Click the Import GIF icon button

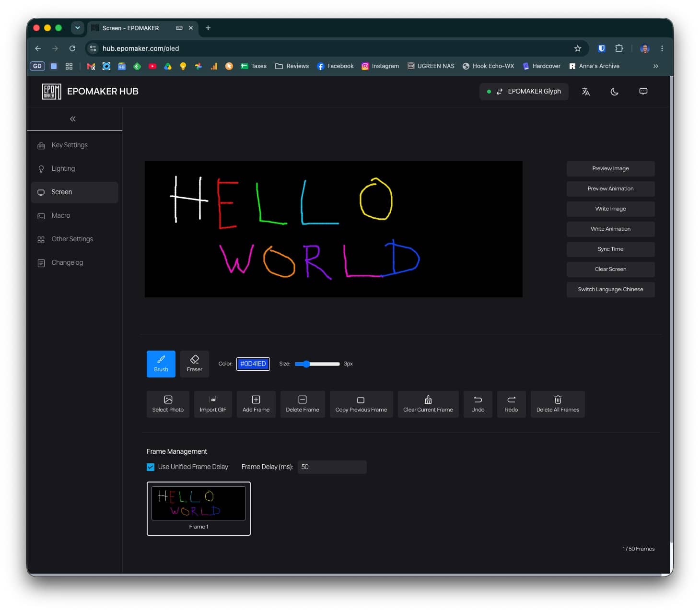(213, 404)
